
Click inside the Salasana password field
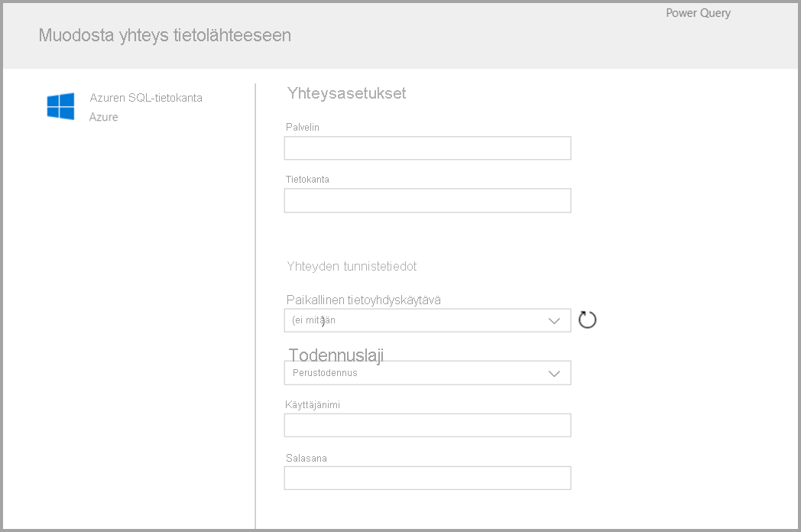pyautogui.click(x=426, y=478)
